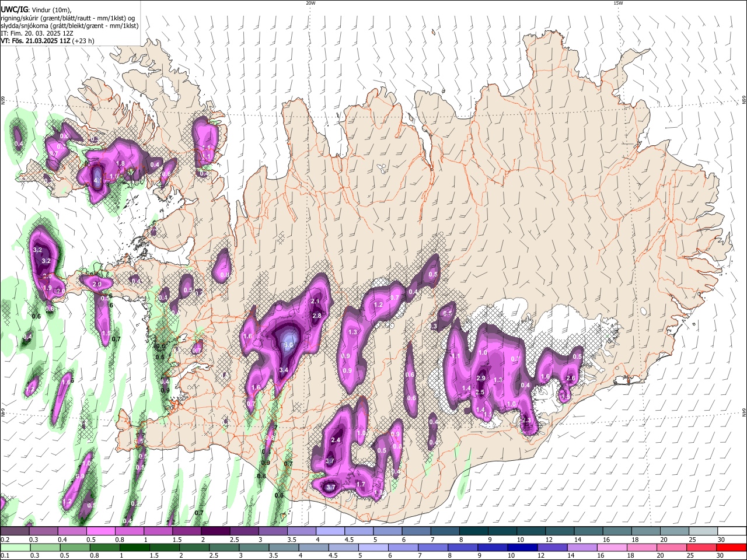Click the pale grey swatch between 25 and 30
This screenshot has width=747, height=560.
(x=703, y=531)
